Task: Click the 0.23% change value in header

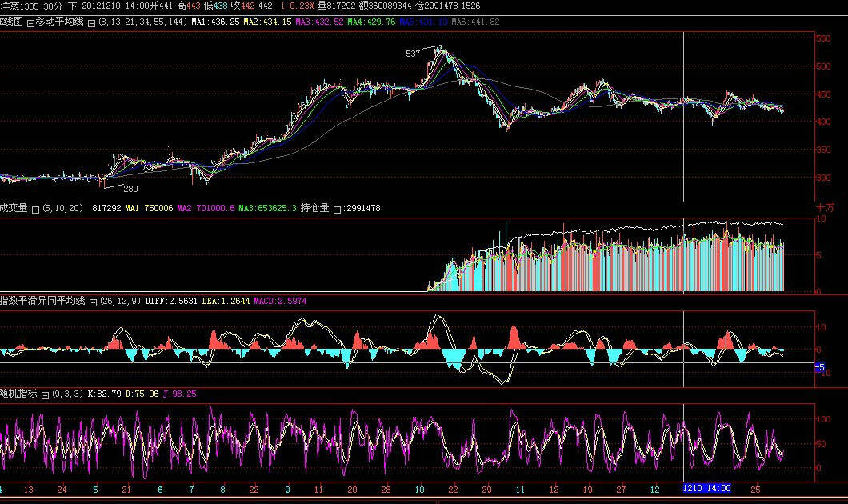Action: [x=301, y=6]
